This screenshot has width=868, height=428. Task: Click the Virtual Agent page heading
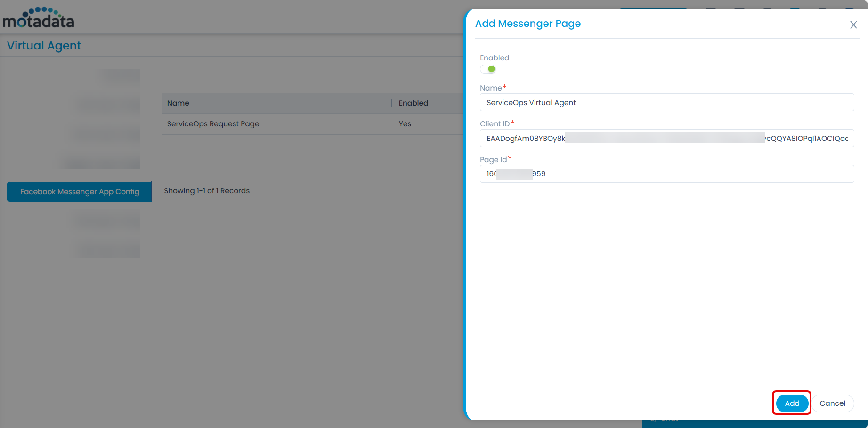[44, 46]
